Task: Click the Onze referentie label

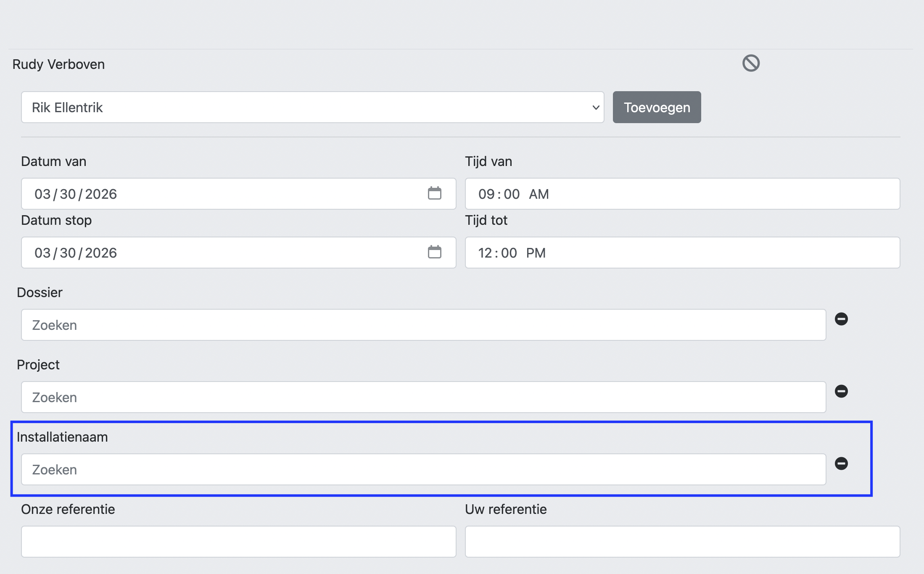Action: (68, 509)
